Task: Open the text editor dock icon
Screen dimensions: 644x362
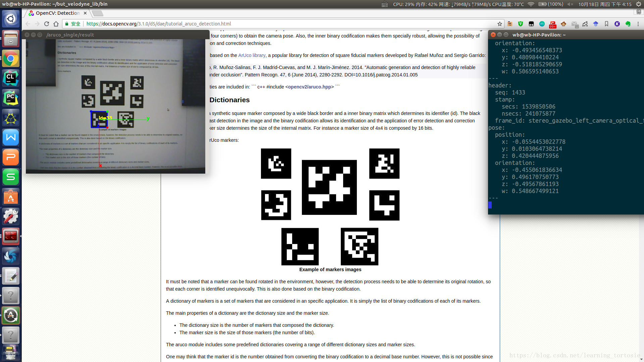Action: (11, 276)
